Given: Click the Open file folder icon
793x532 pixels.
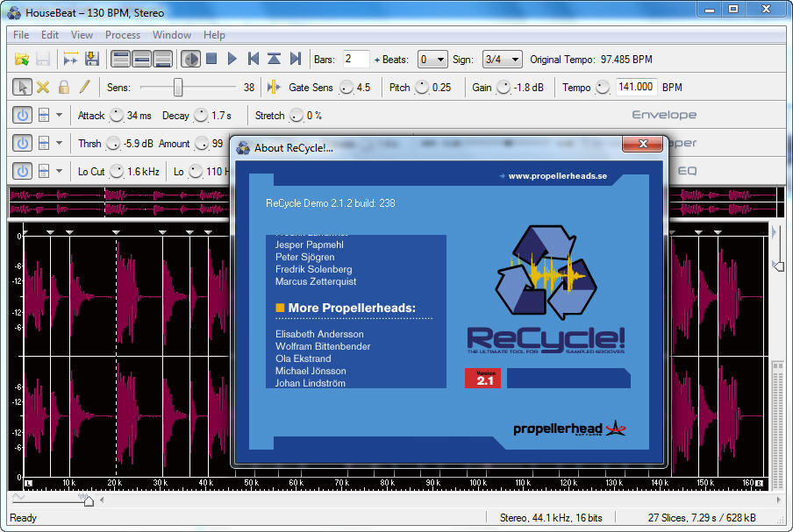Looking at the screenshot, I should pyautogui.click(x=22, y=59).
